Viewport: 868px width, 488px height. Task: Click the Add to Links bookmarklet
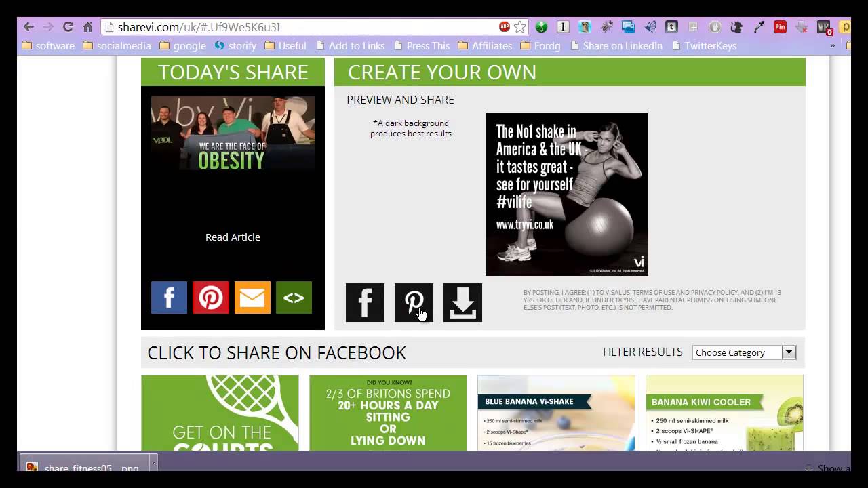point(350,45)
